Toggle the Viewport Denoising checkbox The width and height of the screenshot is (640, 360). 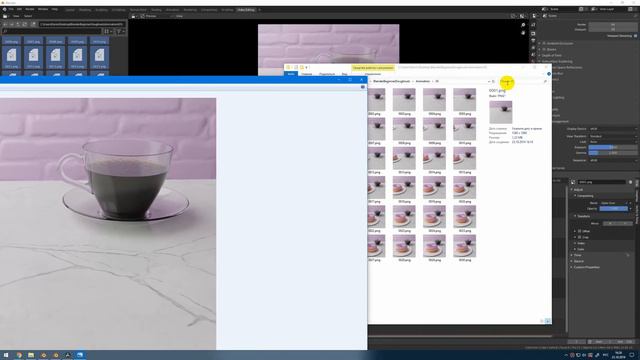coord(635,36)
